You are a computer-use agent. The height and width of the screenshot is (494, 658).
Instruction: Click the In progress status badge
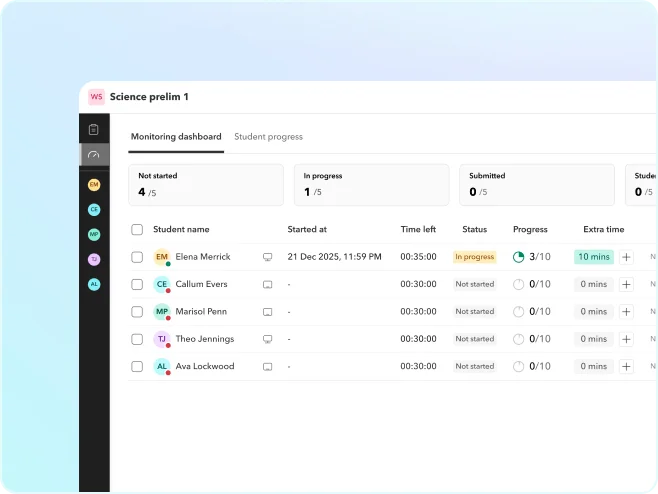pos(474,257)
